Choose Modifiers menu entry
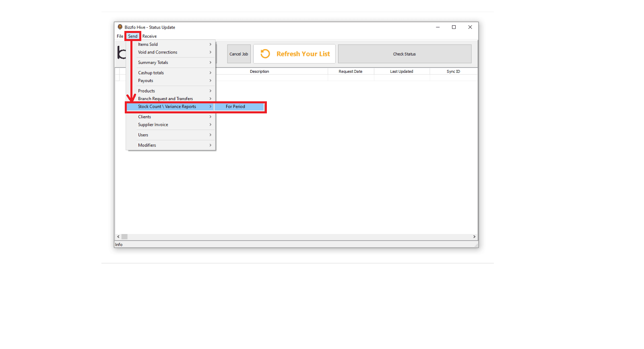644x349 pixels. [x=171, y=145]
